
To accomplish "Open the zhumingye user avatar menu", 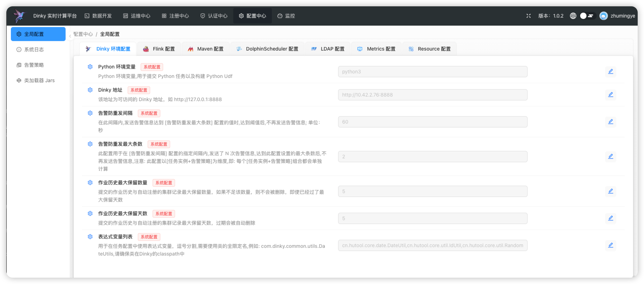I will coord(604,16).
